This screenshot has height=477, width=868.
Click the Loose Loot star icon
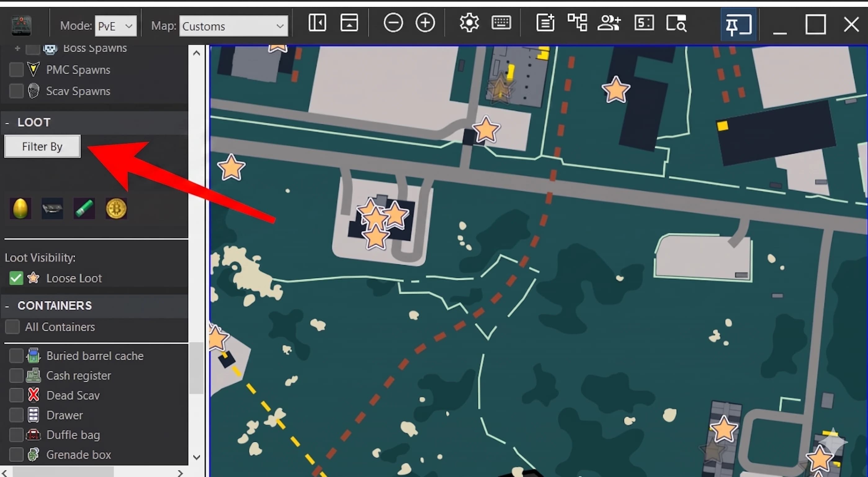click(x=34, y=278)
